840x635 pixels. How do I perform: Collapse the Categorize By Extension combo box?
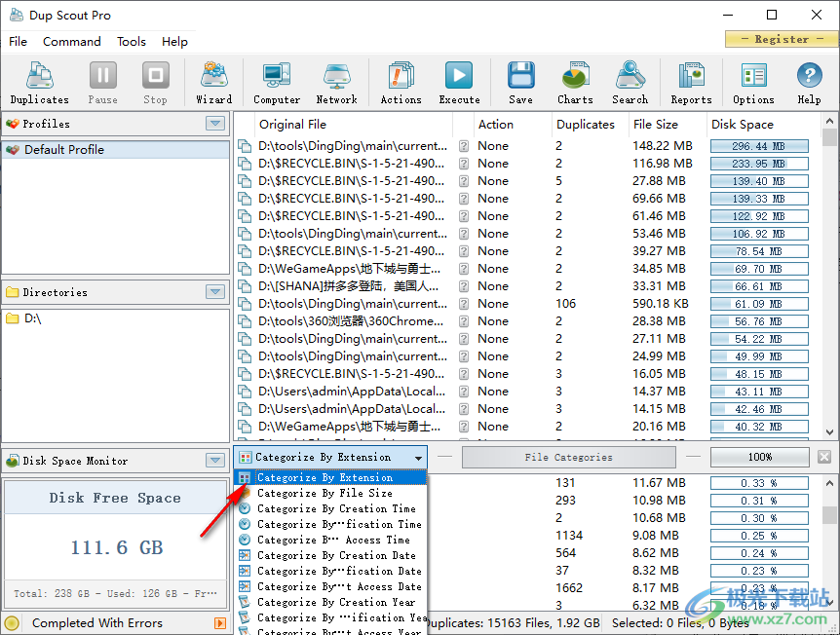click(418, 458)
